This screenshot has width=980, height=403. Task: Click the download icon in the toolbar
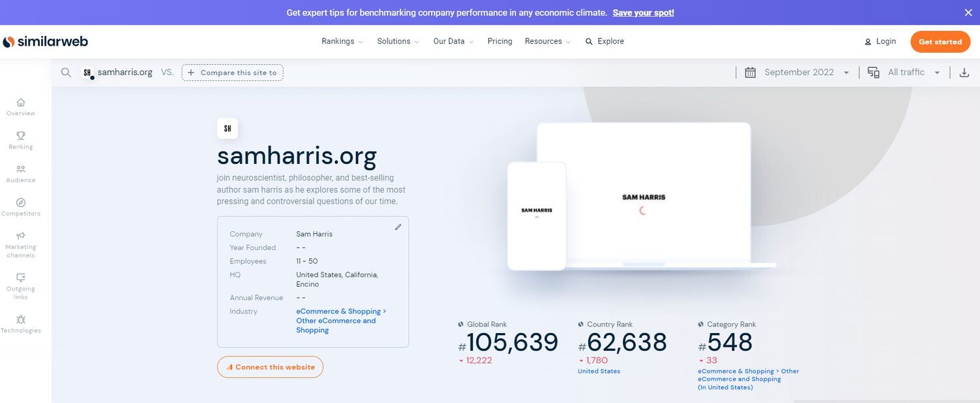pyautogui.click(x=964, y=73)
